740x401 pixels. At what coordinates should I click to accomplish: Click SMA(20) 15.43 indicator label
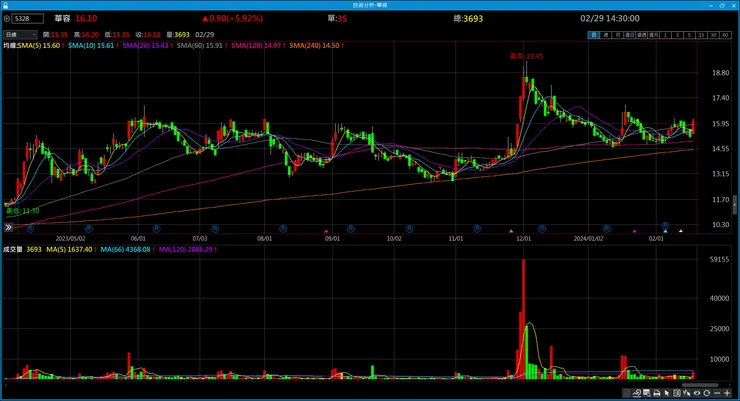pyautogui.click(x=145, y=46)
